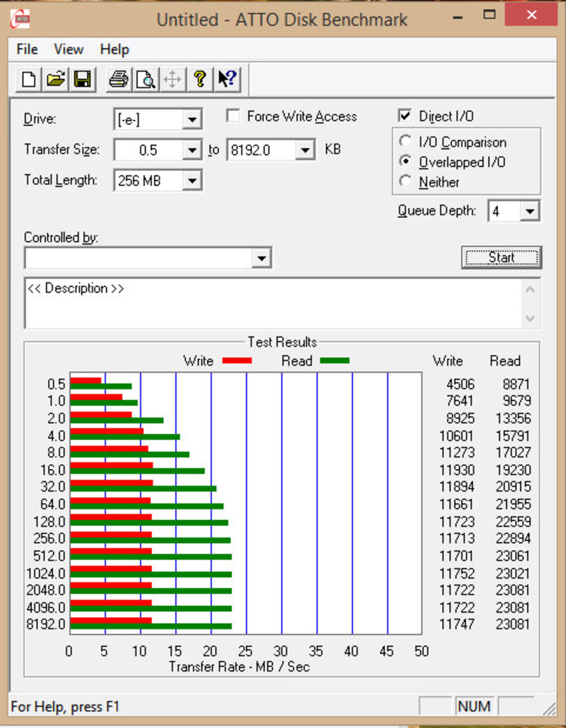Enable the Force Write Access checkbox
The height and width of the screenshot is (728, 566).
(x=233, y=116)
